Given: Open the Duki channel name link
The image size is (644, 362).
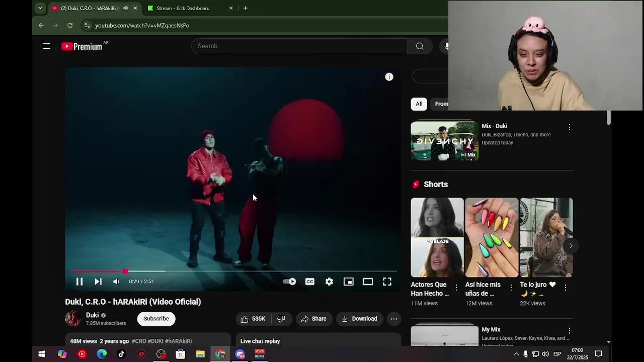Looking at the screenshot, I should tap(92, 315).
